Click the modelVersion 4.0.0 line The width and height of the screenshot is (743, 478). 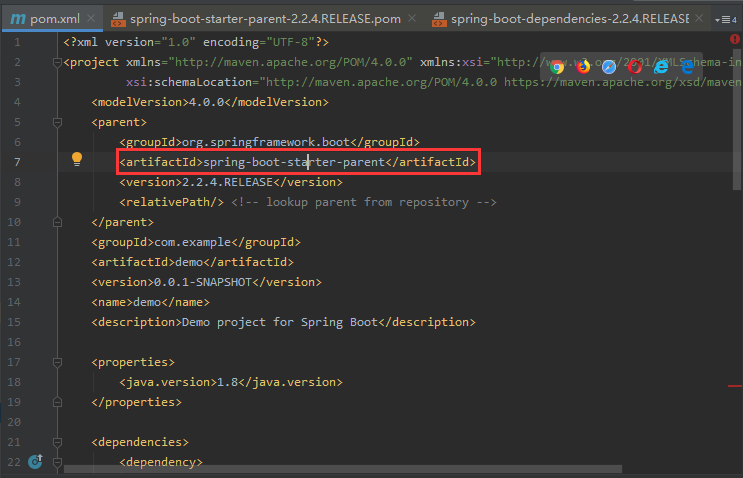pos(210,102)
